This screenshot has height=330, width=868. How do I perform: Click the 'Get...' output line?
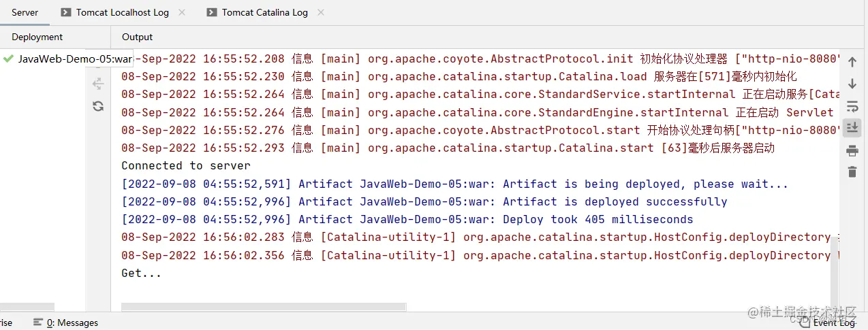point(142,273)
